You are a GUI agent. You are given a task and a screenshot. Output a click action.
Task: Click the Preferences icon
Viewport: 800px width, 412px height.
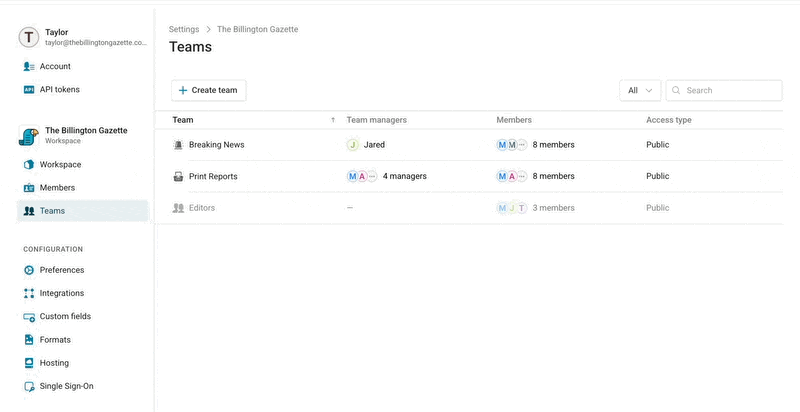point(29,270)
